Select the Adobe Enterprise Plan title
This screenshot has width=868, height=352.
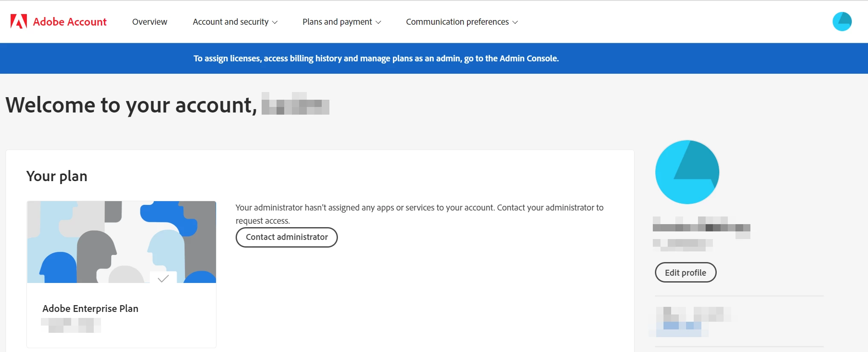pyautogui.click(x=90, y=309)
